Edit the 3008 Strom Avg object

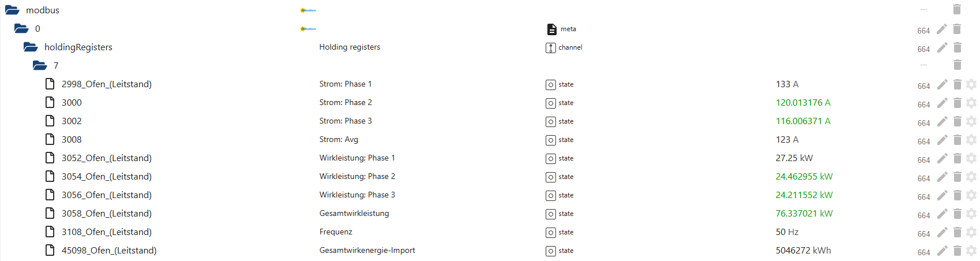(942, 140)
